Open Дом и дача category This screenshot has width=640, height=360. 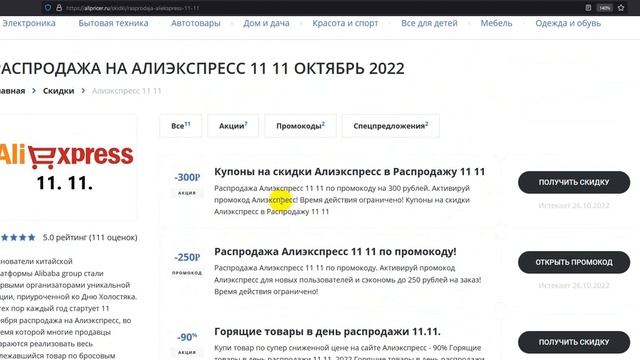[266, 23]
